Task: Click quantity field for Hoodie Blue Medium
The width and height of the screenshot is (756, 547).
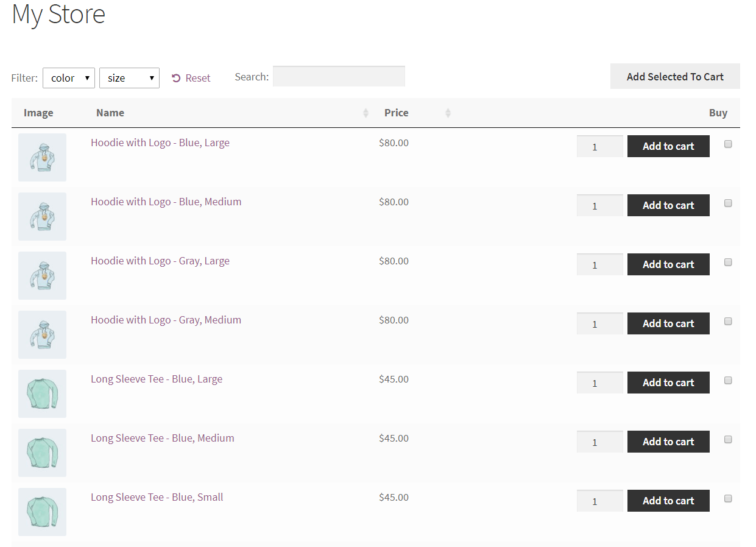Action: coord(599,206)
